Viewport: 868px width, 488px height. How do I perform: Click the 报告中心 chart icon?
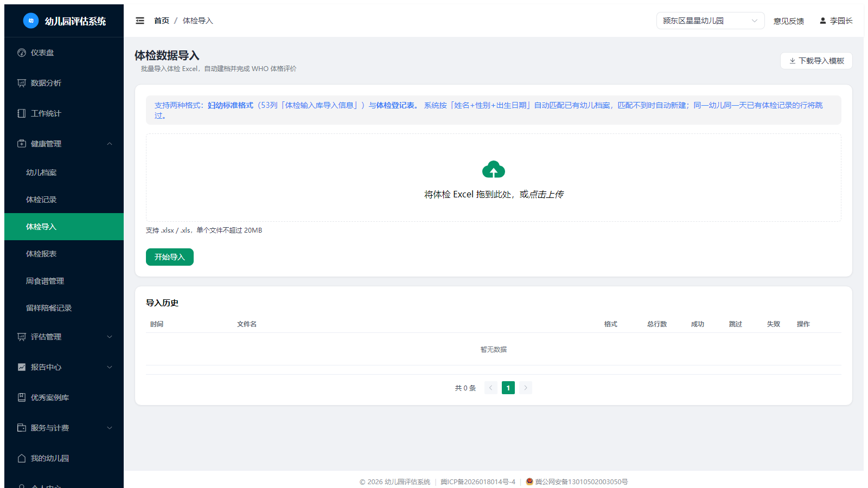pyautogui.click(x=22, y=367)
